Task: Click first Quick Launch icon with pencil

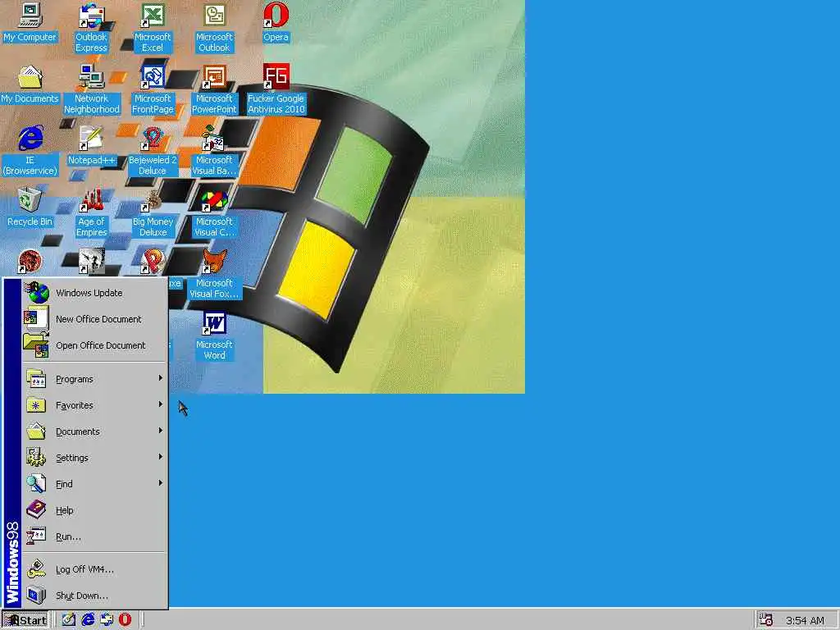Action: pyautogui.click(x=69, y=620)
